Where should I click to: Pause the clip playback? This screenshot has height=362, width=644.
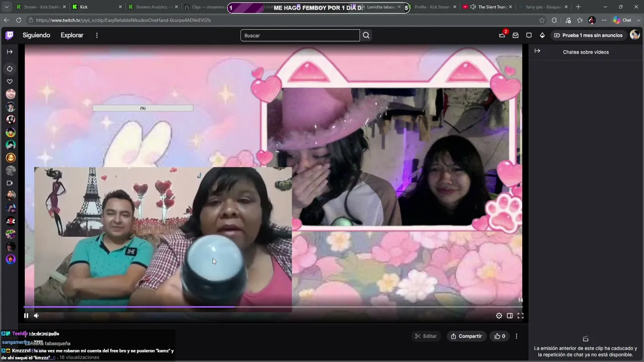tap(26, 316)
